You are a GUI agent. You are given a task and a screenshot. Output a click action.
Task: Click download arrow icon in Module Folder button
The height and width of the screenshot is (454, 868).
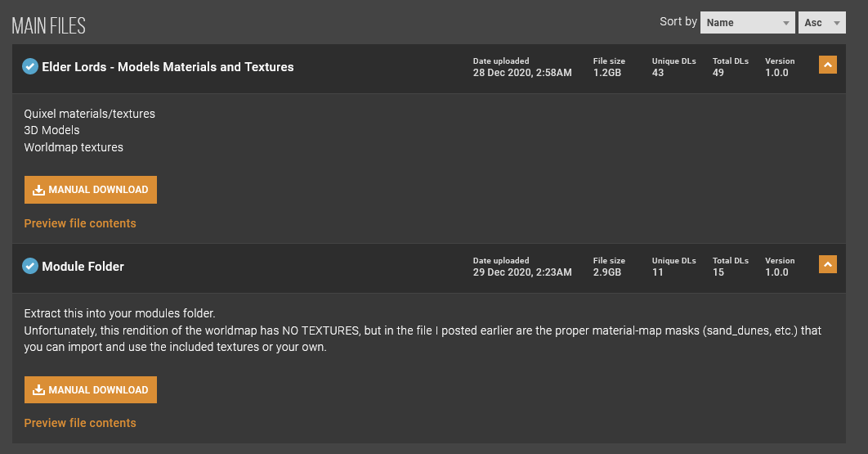38,390
